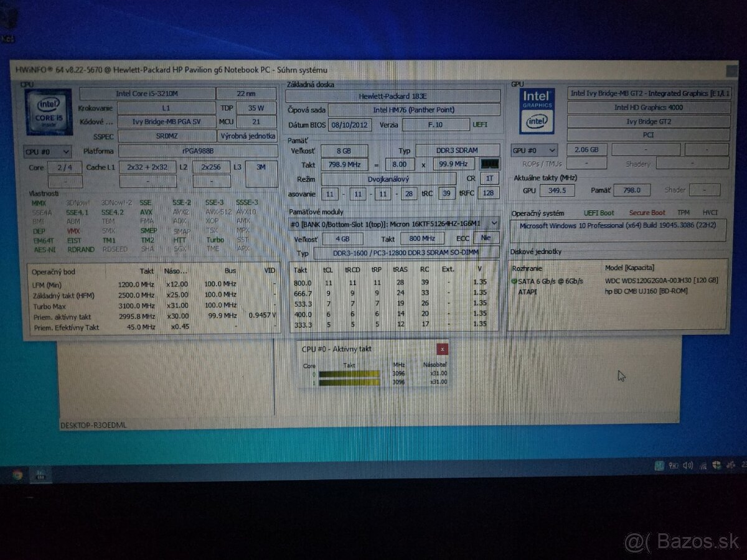Click the Hewlett-Packard 183E motherboard field

[393, 96]
